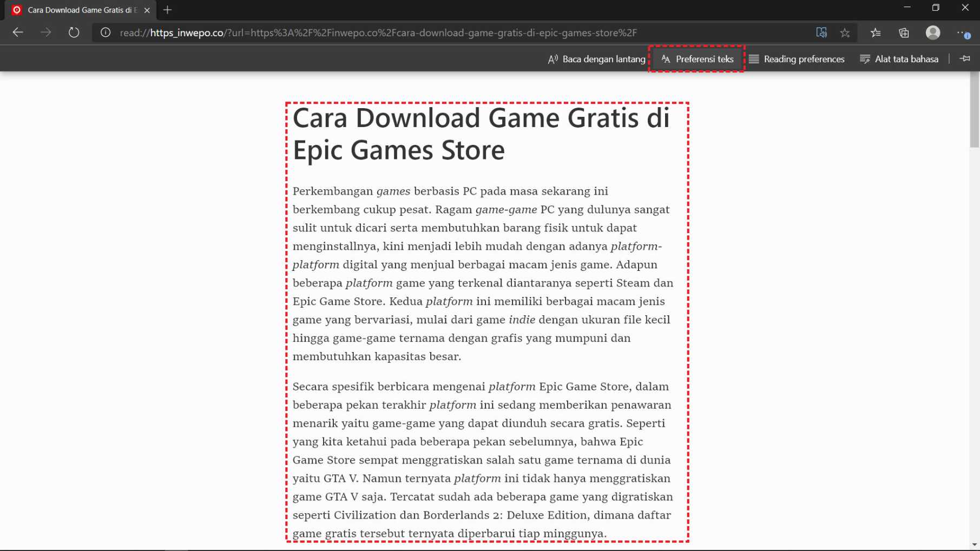
Task: Open the Collections panel
Action: 904,32
